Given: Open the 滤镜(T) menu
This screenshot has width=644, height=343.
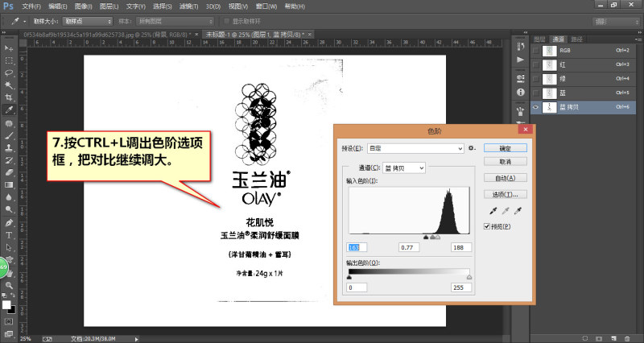Looking at the screenshot, I should [188, 6].
